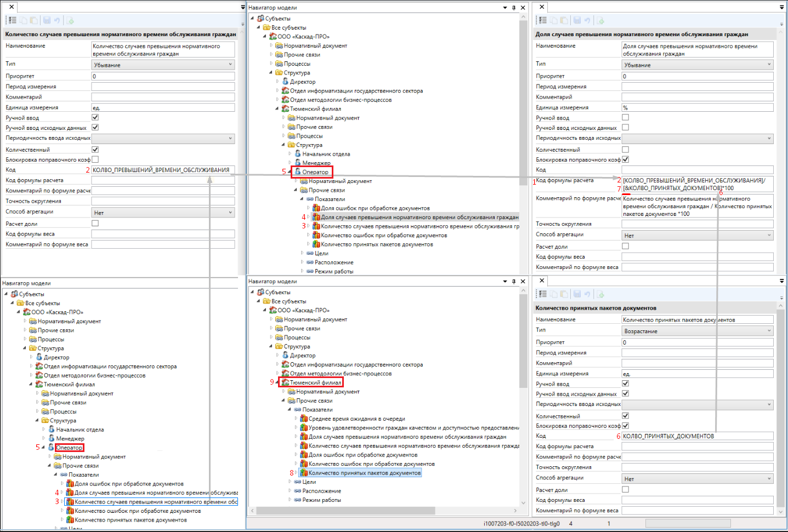Click save icon in 'Количество случаев превышения' panel toolbar
The height and width of the screenshot is (532, 788).
tap(47, 20)
